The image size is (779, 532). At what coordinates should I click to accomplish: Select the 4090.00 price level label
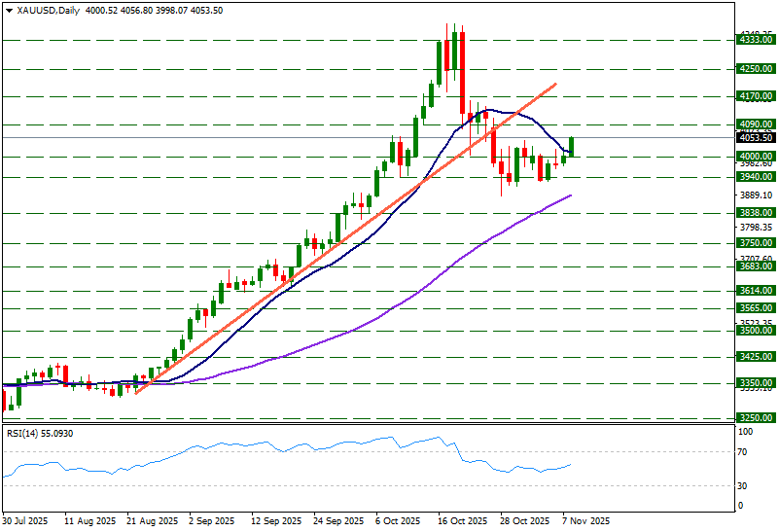[755, 124]
